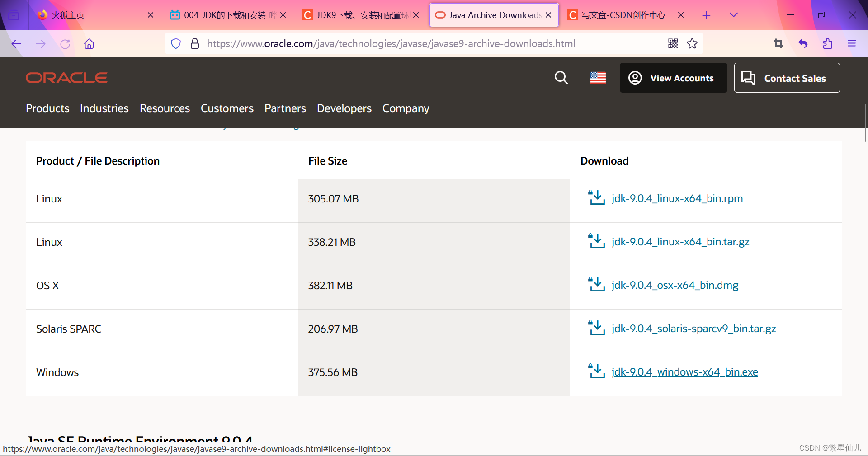
Task: Click the site security padlock icon
Action: (x=195, y=44)
